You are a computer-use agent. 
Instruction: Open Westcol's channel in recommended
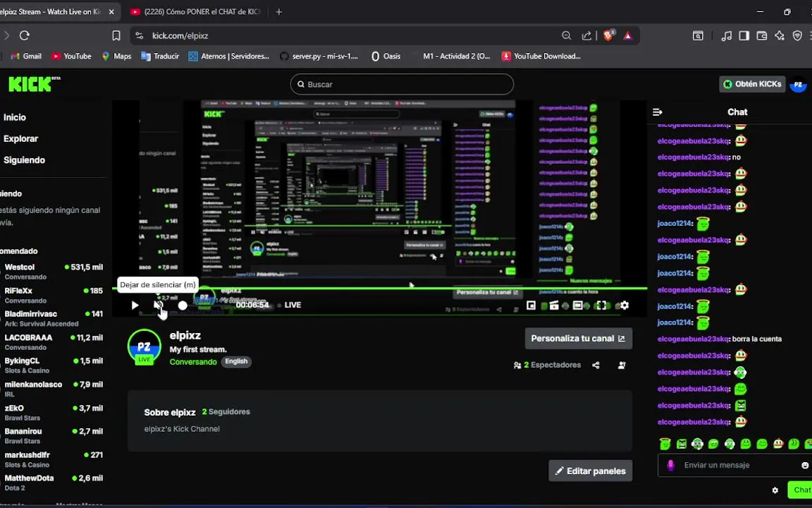[x=53, y=271]
